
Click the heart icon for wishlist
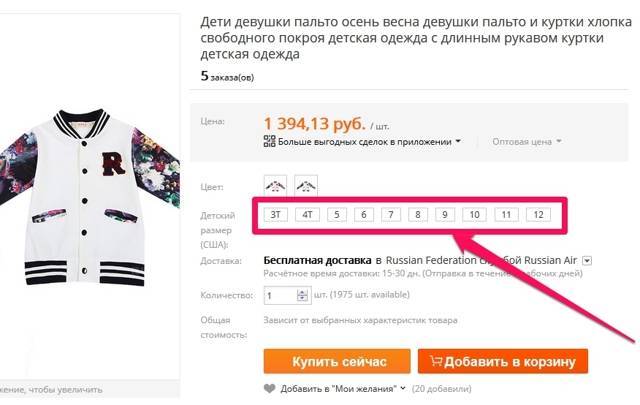point(269,389)
